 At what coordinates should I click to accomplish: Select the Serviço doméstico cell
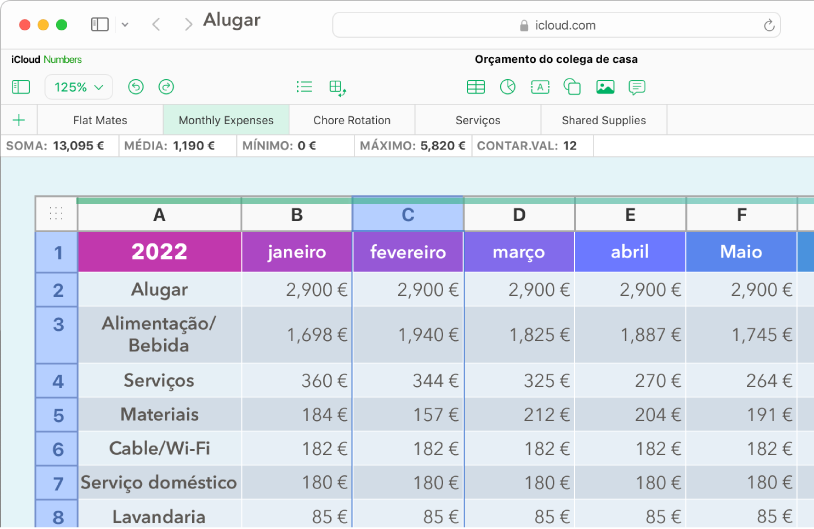click(159, 483)
